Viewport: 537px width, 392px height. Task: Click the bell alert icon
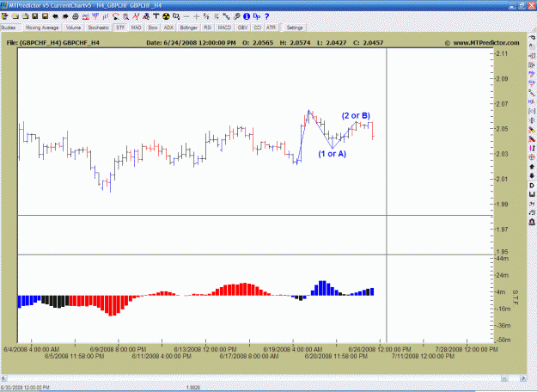click(532, 222)
